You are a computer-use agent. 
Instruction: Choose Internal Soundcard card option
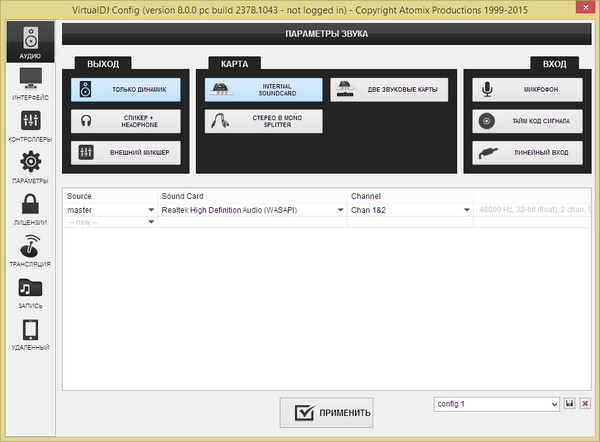(x=264, y=90)
